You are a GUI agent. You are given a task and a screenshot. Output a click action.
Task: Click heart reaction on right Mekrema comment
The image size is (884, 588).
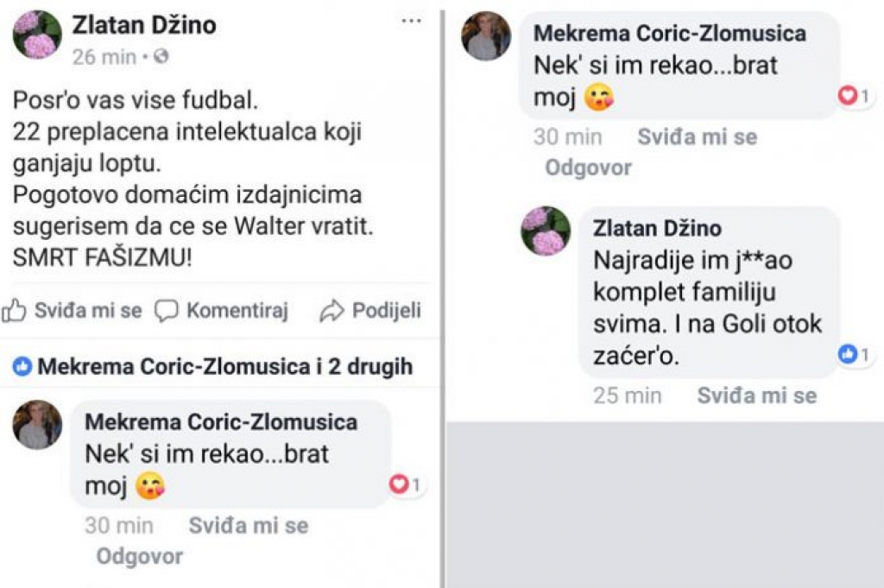click(x=848, y=95)
